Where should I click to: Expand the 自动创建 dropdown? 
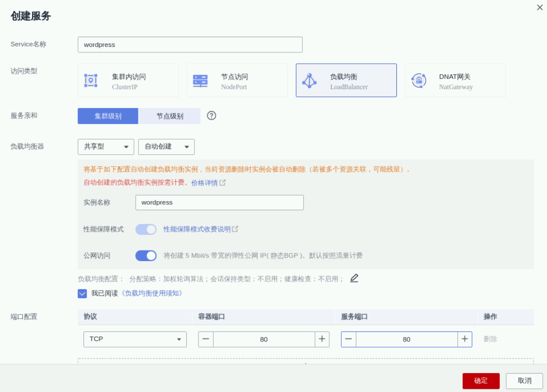166,147
